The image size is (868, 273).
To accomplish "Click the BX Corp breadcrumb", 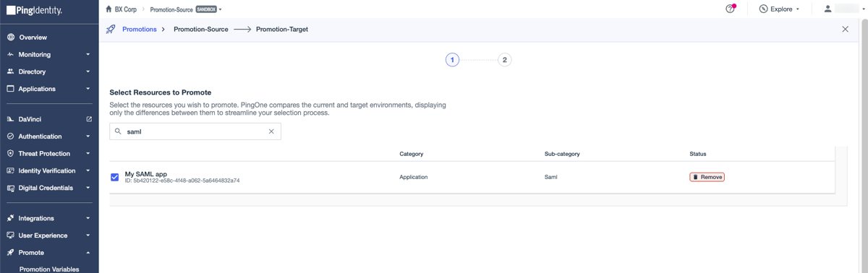I will click(126, 9).
